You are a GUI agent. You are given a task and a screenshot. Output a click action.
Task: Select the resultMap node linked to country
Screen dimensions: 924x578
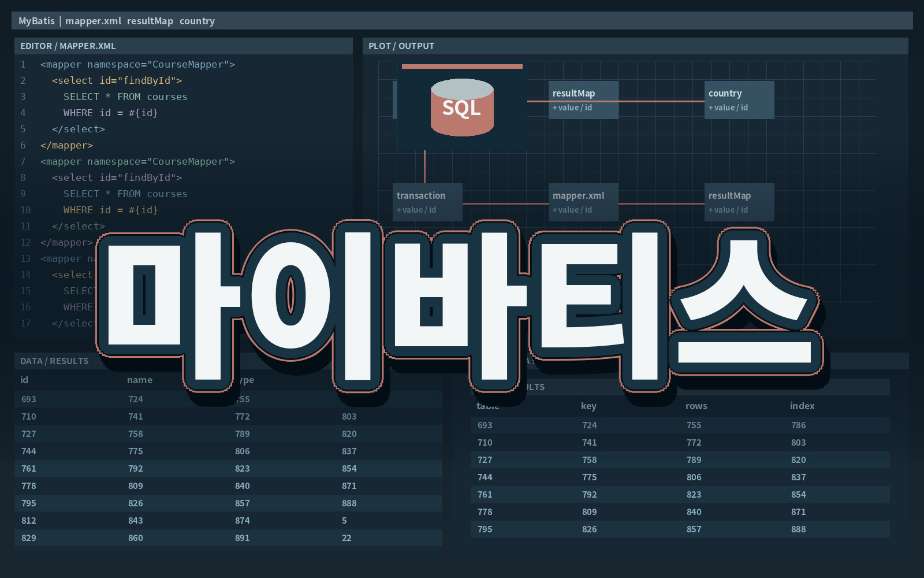(x=583, y=100)
